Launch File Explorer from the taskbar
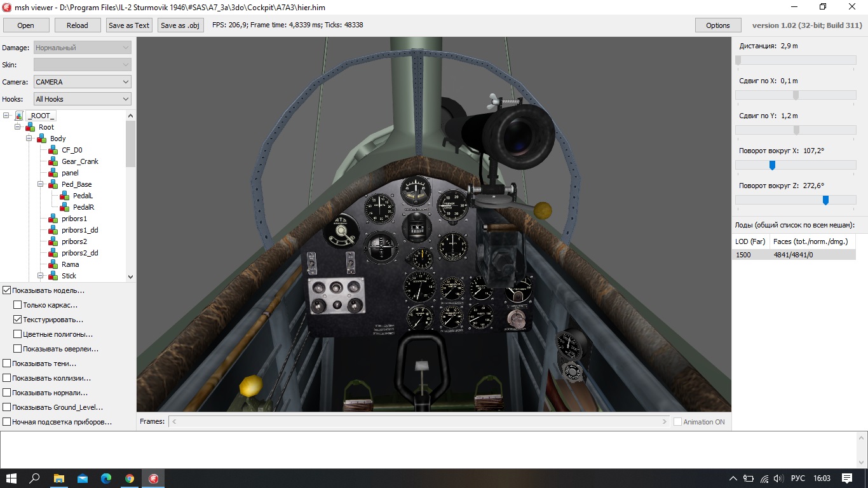The width and height of the screenshot is (868, 488). coord(58,478)
